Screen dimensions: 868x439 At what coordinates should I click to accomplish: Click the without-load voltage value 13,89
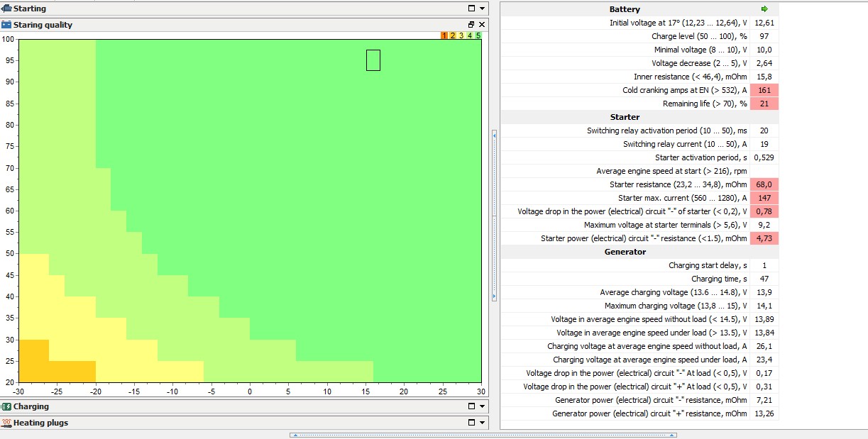click(x=764, y=319)
